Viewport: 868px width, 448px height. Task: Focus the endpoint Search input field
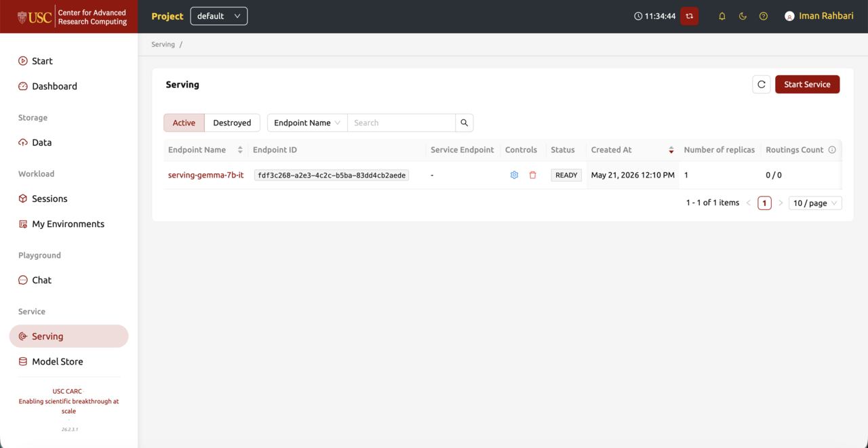[x=401, y=123]
